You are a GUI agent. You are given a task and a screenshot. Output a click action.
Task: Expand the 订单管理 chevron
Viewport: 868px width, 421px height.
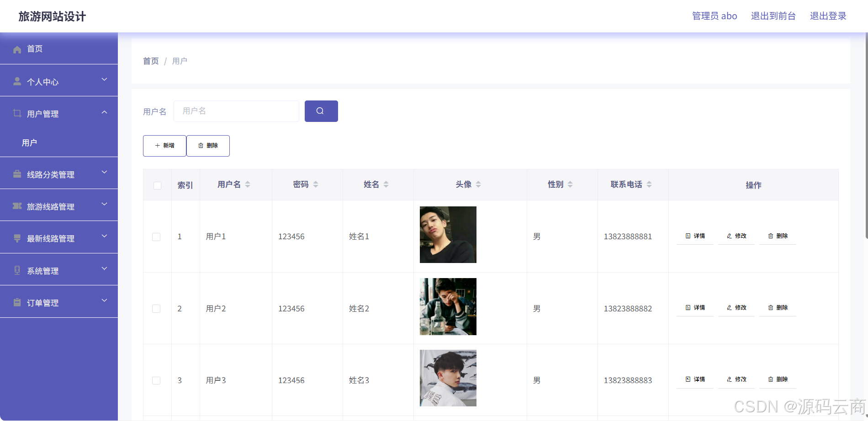pos(104,301)
